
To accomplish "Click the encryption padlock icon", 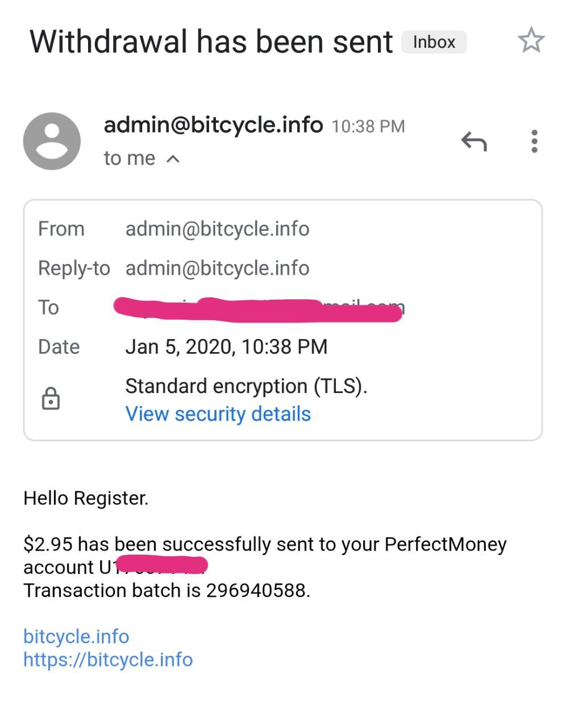I will tap(51, 398).
